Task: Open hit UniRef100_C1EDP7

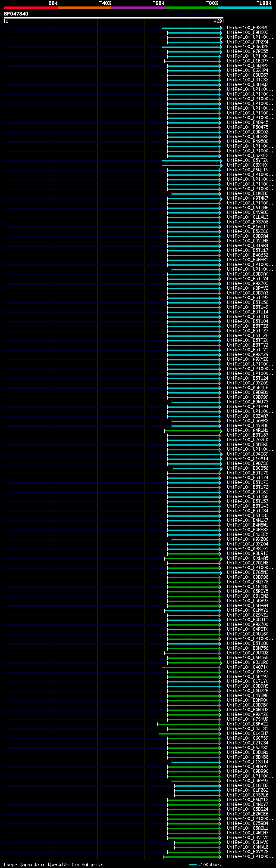Action: (248, 61)
